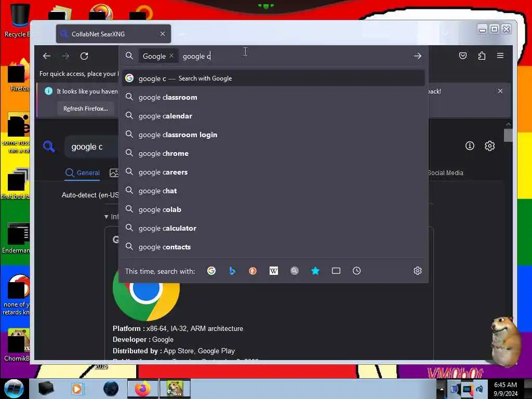
Task: Pick the "google contacts" suggestion
Action: 273,247
